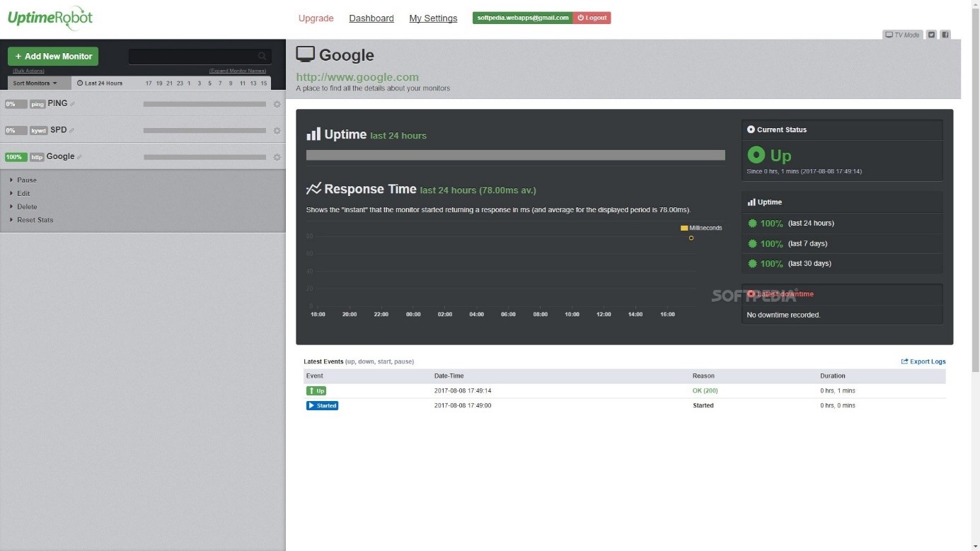Pause the Google monitor
Viewport: 980px width, 551px height.
(27, 180)
